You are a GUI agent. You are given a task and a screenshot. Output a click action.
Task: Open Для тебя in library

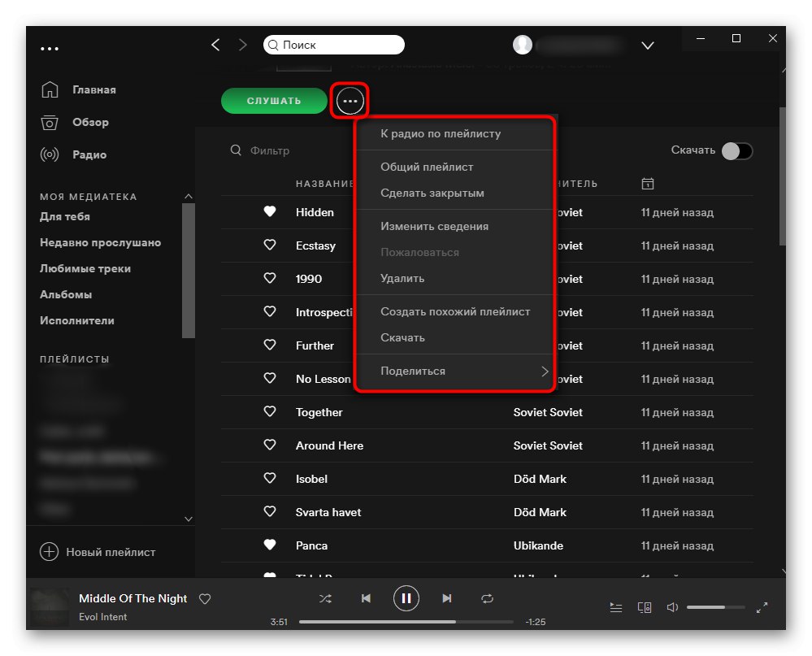[65, 216]
